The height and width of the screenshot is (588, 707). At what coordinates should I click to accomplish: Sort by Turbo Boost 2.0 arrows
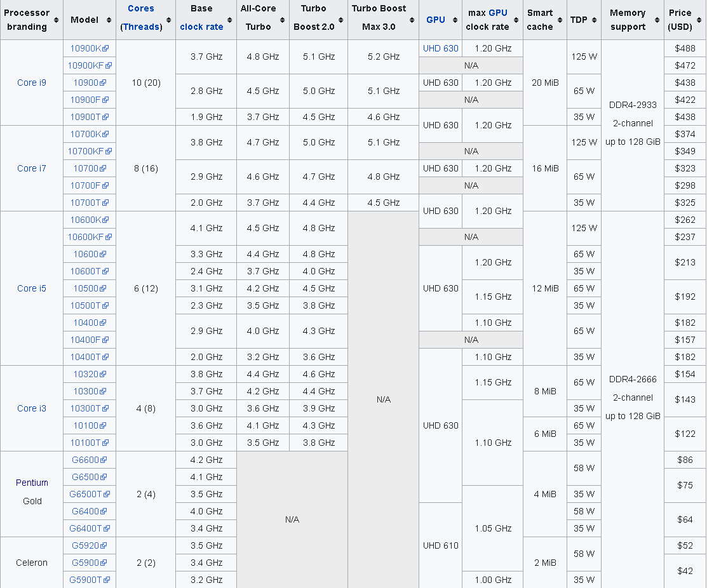(x=341, y=20)
